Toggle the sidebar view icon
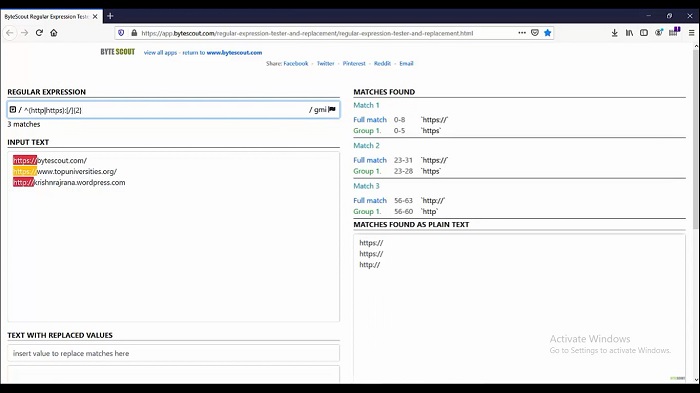Screen dimensions: 700x393 click(644, 33)
